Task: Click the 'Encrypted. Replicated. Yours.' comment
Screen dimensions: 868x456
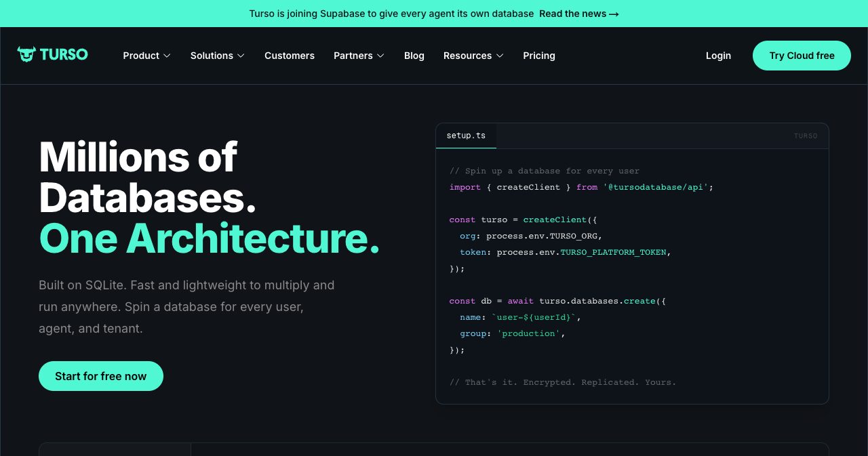Action: [x=563, y=382]
